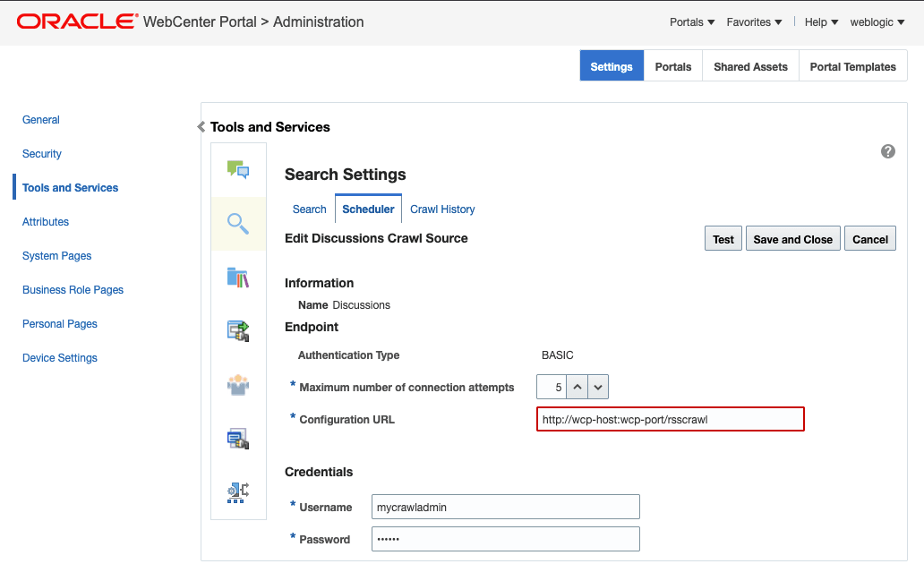Open the Documents library service icon
This screenshot has height=581, width=924.
click(238, 277)
